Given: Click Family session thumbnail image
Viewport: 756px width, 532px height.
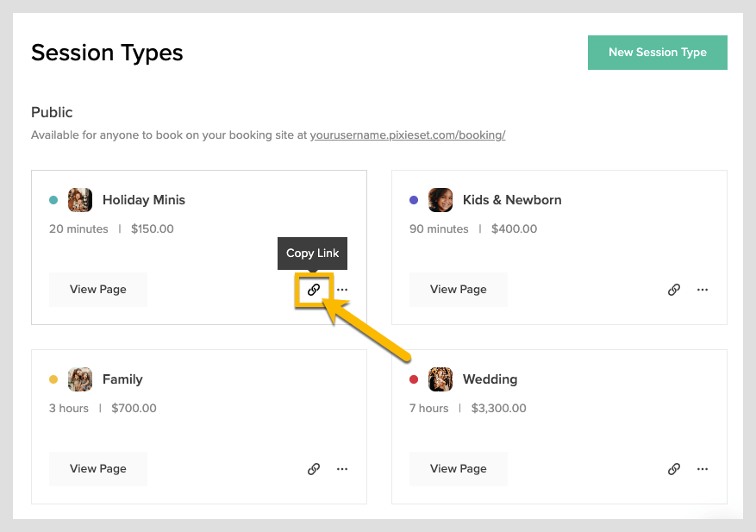Looking at the screenshot, I should (x=80, y=379).
